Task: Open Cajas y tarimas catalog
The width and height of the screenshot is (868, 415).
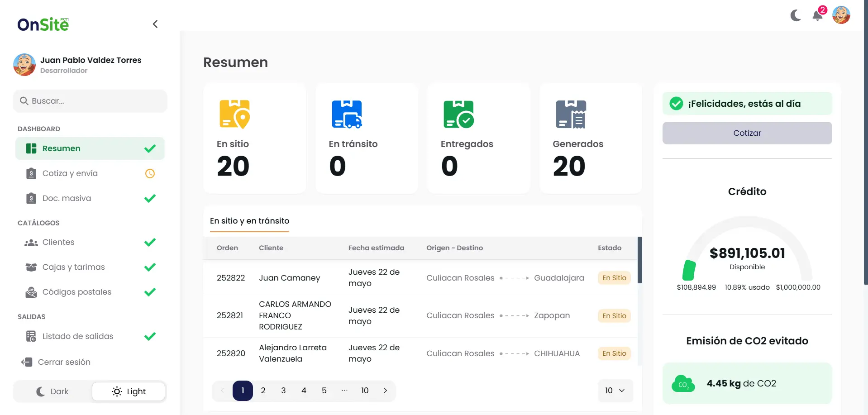Action: [90, 267]
